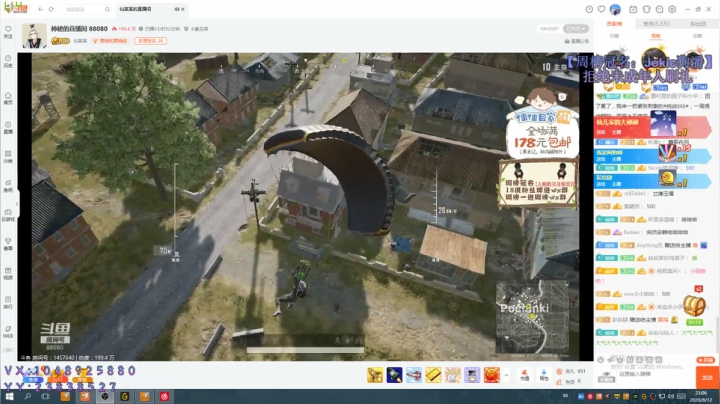Viewport: 720px width, 404px height.
Task: Click the refresh icon beside the back arrow
Action: point(51,9)
